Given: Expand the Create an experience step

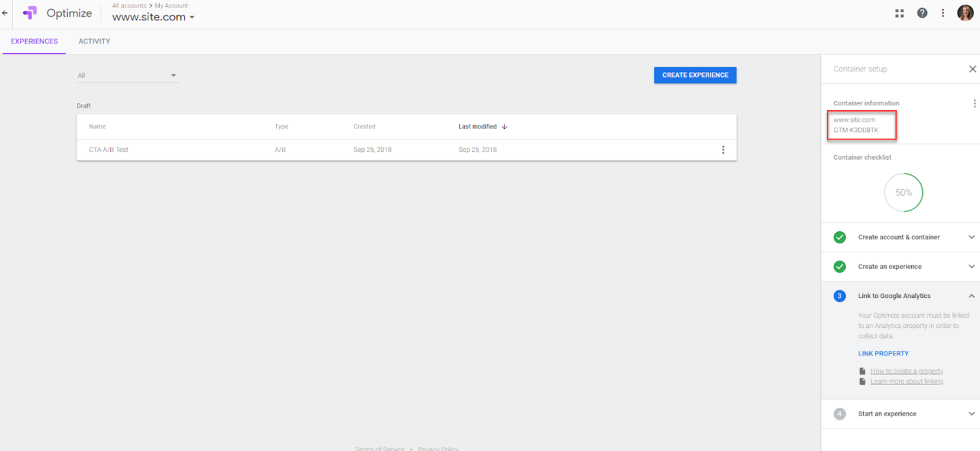Looking at the screenshot, I should [971, 267].
